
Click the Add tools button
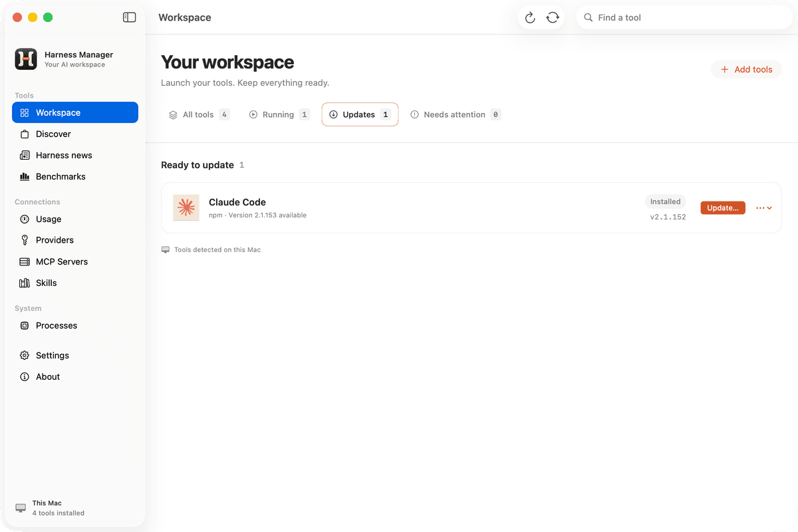[x=746, y=69]
